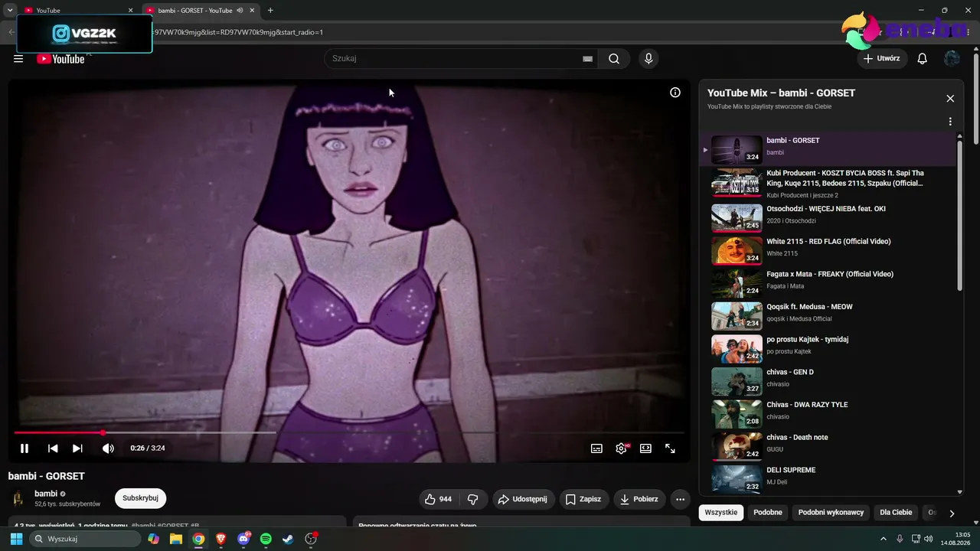Screen dimensions: 980x551
Task: Open YouTube notifications bell
Action: (x=923, y=59)
